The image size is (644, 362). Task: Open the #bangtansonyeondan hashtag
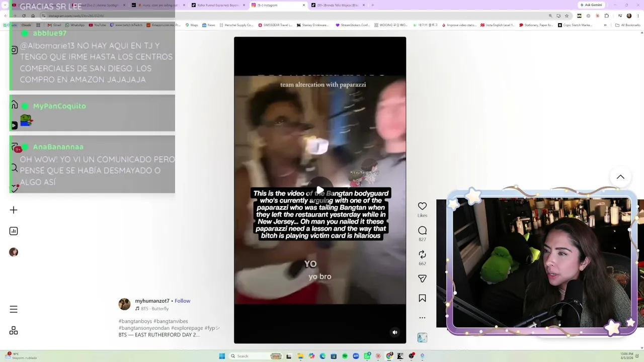point(144,328)
